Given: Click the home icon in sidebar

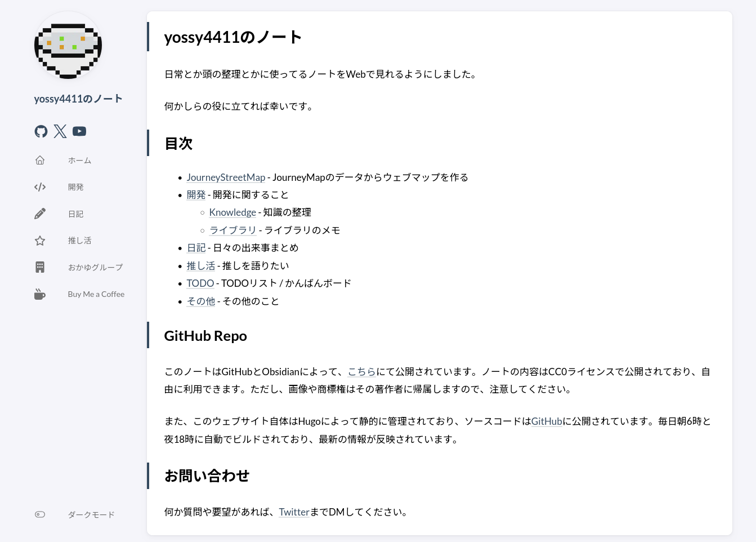Looking at the screenshot, I should [40, 161].
